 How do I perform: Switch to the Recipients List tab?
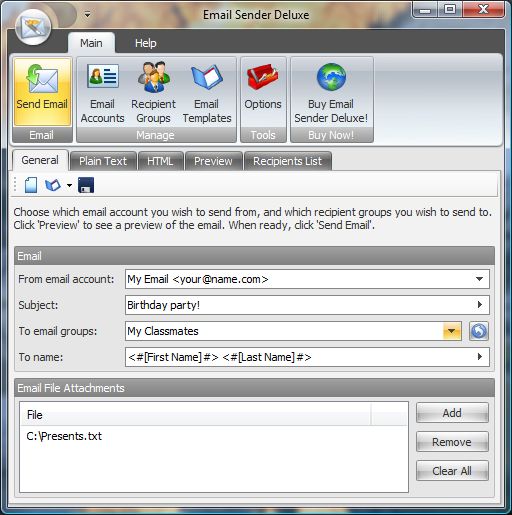click(288, 161)
